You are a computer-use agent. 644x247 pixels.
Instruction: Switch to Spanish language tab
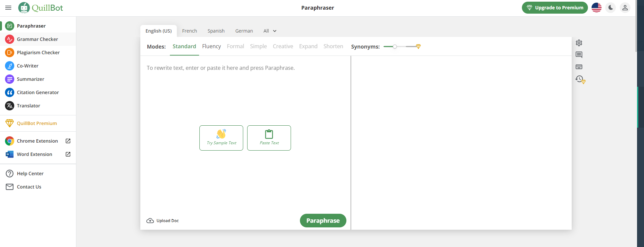(x=216, y=31)
